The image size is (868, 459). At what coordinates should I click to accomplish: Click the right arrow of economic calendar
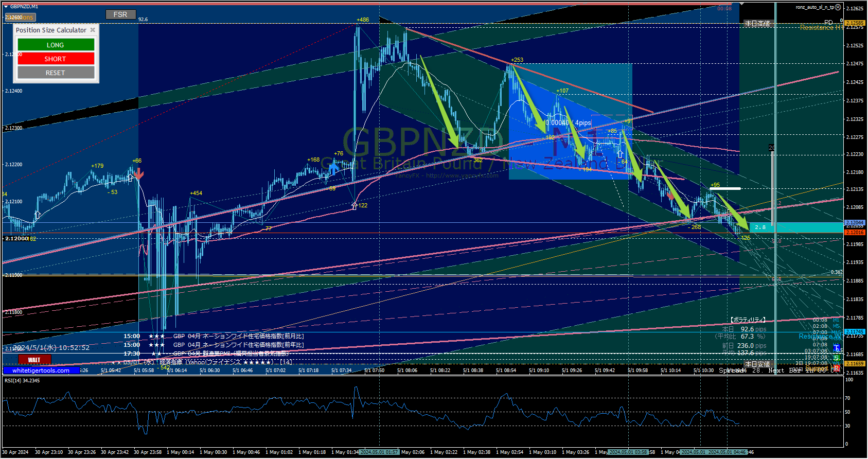click(x=119, y=362)
